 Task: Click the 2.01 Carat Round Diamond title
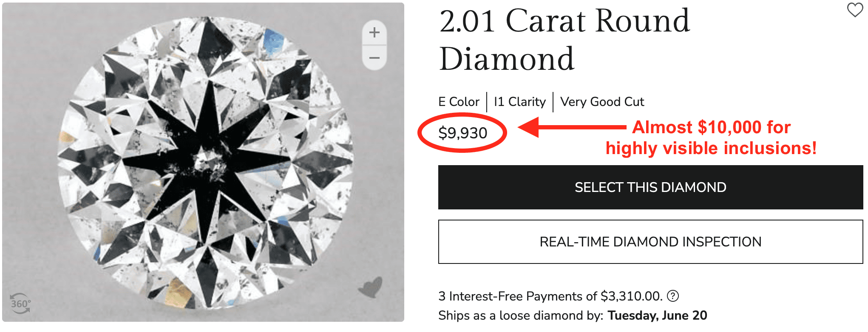pyautogui.click(x=564, y=40)
